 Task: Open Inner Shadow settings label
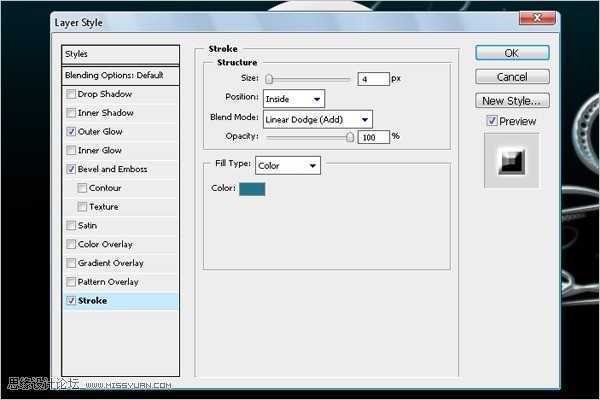106,113
